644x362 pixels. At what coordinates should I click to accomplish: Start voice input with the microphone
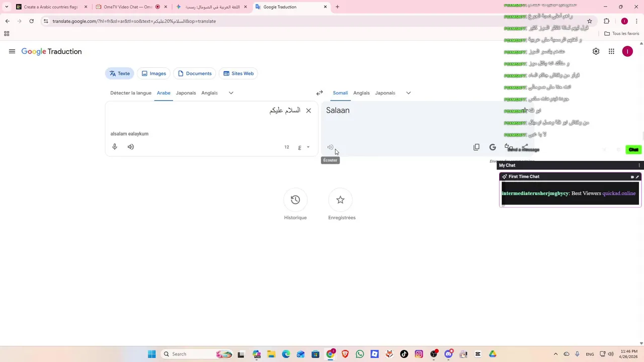tap(115, 147)
